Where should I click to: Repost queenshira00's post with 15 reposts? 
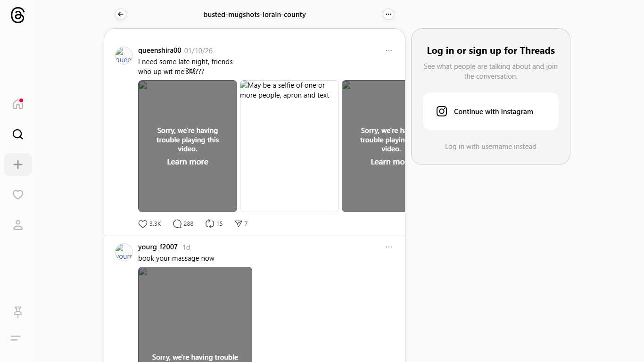[x=210, y=224]
